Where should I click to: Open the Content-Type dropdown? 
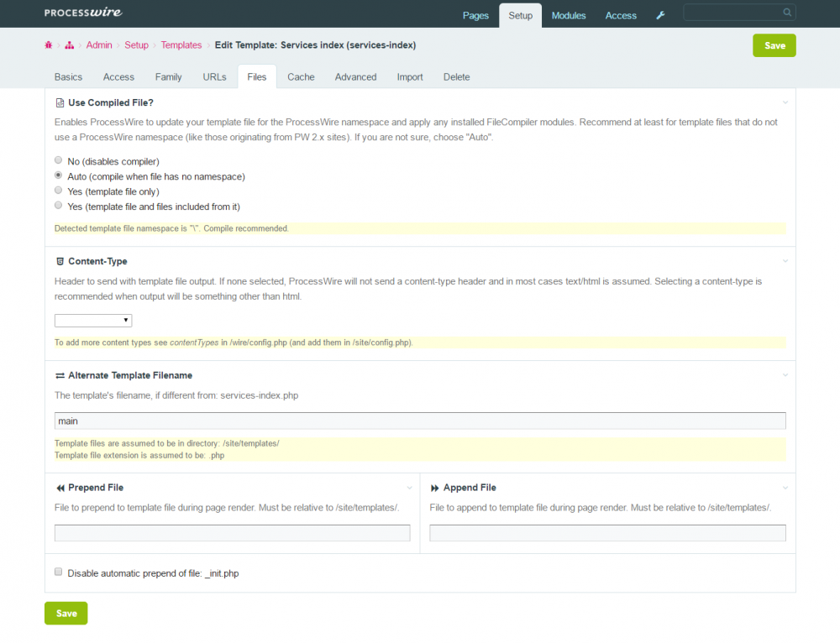tap(93, 321)
